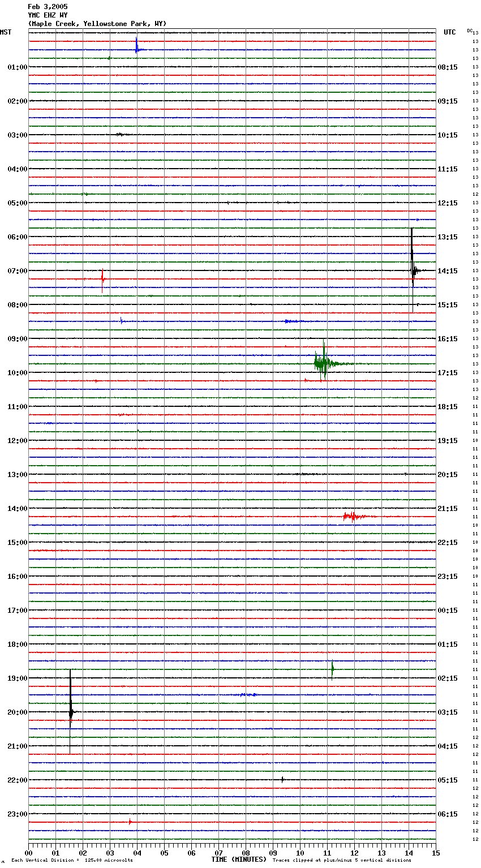Select the 01:00 MST hour label
This screenshot has width=481, height=868.
click(18, 67)
